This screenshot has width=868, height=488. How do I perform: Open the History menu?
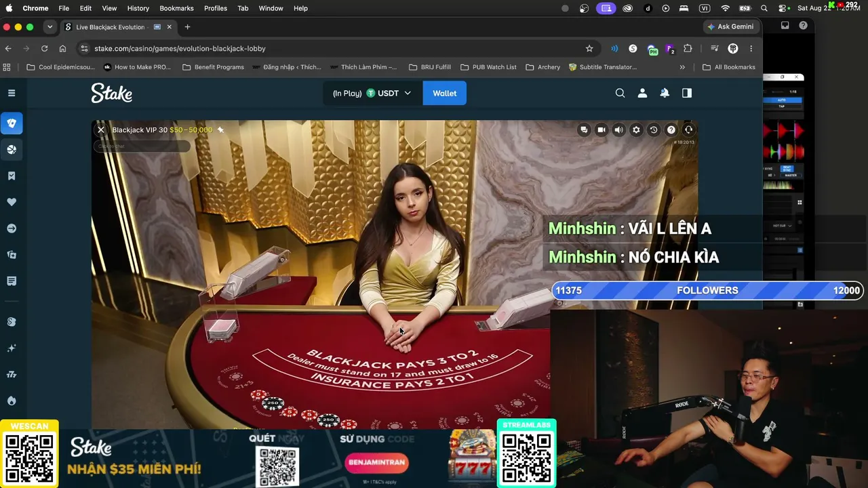(x=138, y=8)
